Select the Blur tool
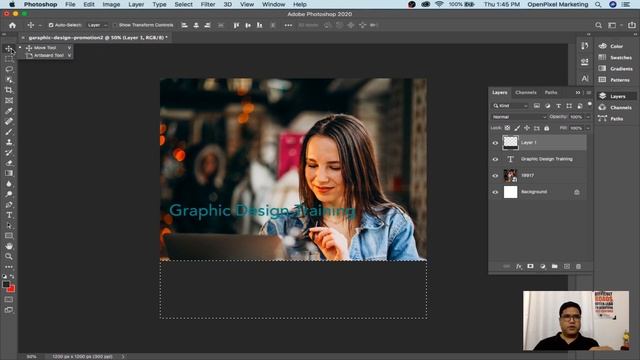Screen dimensions: 640x360 click(9, 184)
